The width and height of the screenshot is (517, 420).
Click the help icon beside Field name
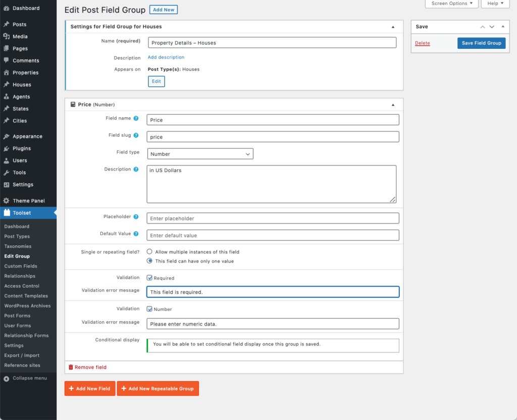[x=136, y=118]
